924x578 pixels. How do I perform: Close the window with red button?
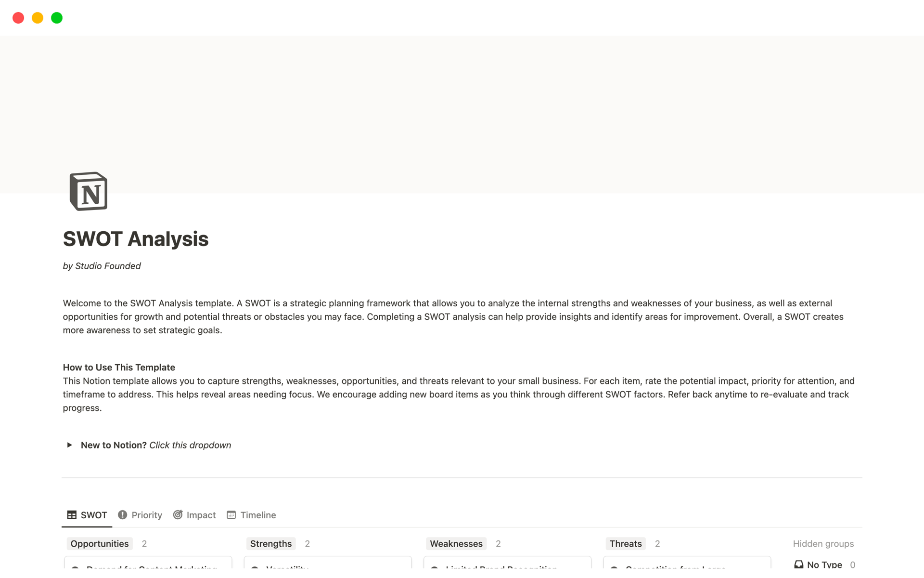point(18,18)
